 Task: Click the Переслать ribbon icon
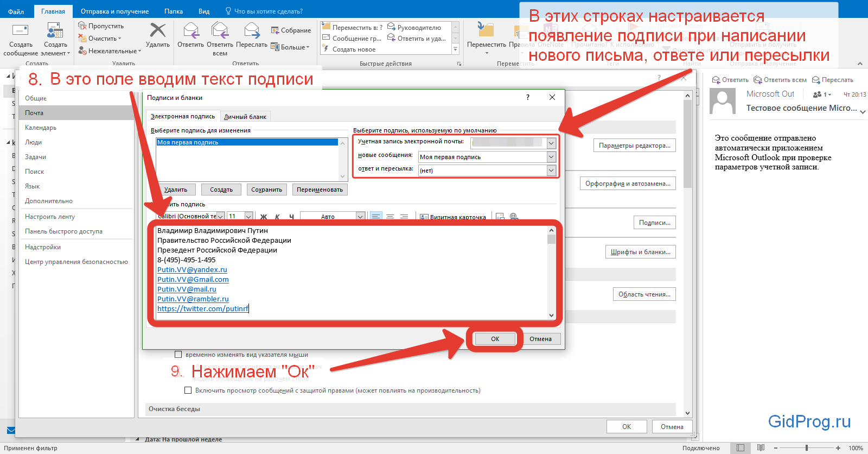(x=252, y=30)
